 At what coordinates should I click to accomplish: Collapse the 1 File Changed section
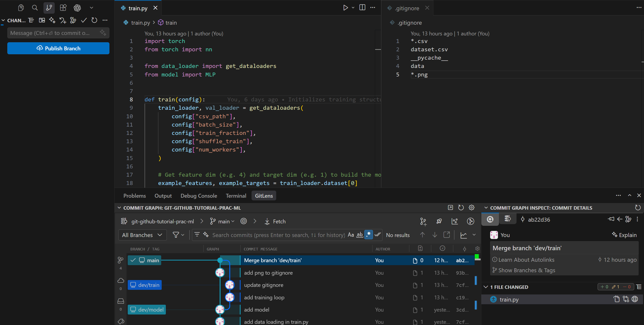[486, 287]
